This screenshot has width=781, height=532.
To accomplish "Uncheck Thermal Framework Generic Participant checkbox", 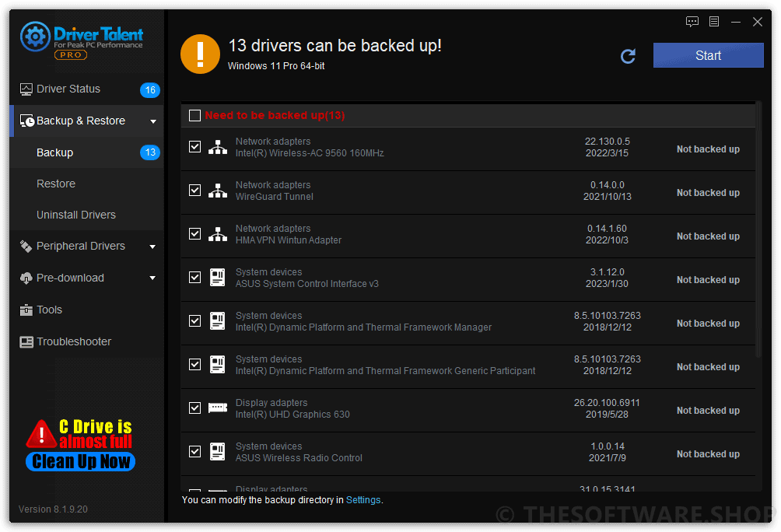I will coord(194,365).
